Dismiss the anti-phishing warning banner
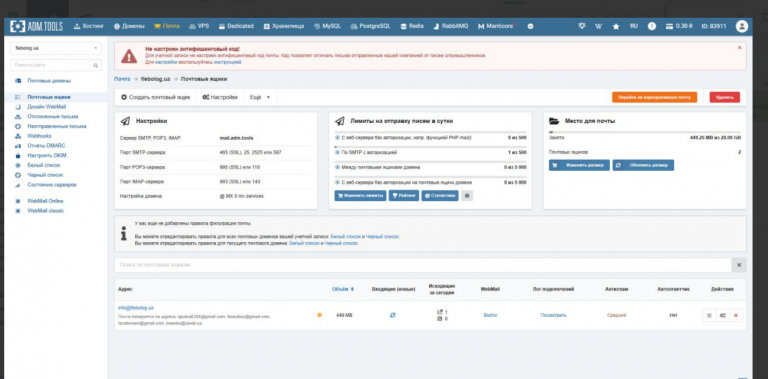 [739, 48]
